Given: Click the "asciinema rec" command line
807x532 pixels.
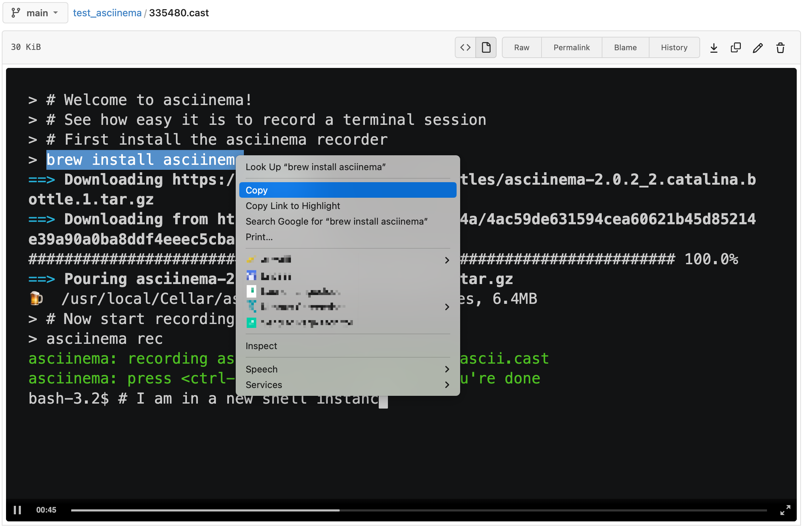Looking at the screenshot, I should coord(96,339).
